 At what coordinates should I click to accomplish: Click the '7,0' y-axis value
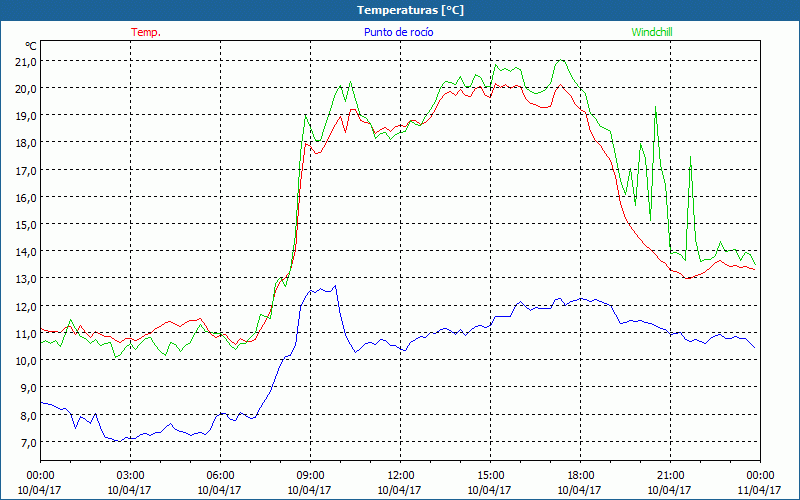28,442
